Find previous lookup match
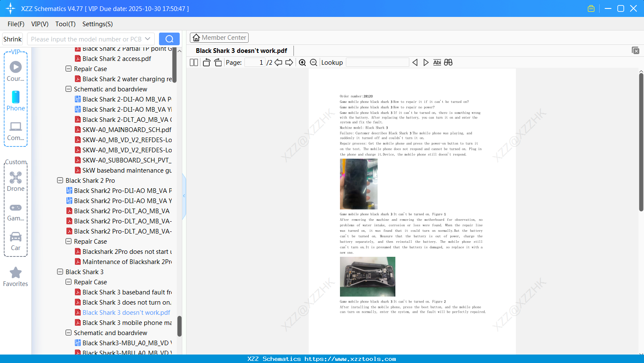The height and width of the screenshot is (363, 644). pos(415,63)
